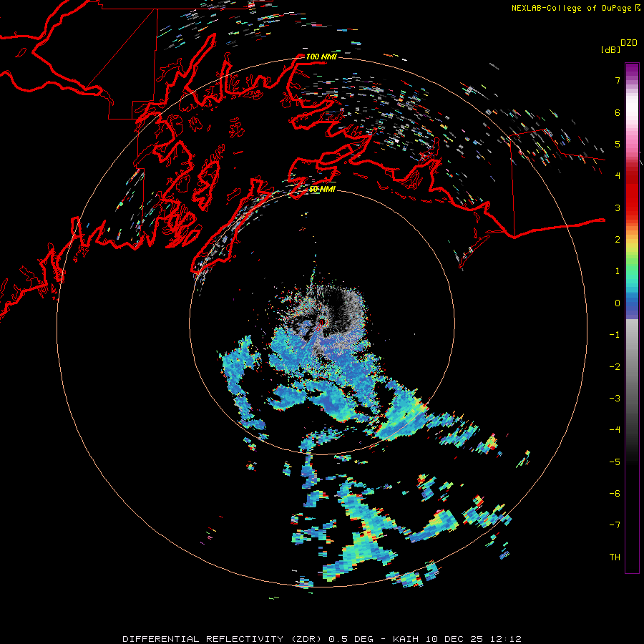Click the 3 value on the color scale
Image resolution: width=644 pixels, height=644 pixels.
618,208
